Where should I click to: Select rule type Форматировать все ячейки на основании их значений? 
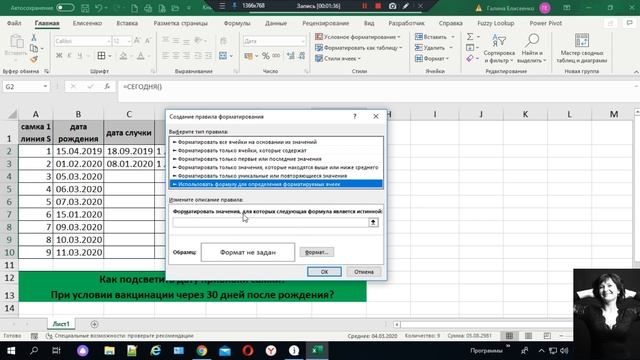point(276,142)
